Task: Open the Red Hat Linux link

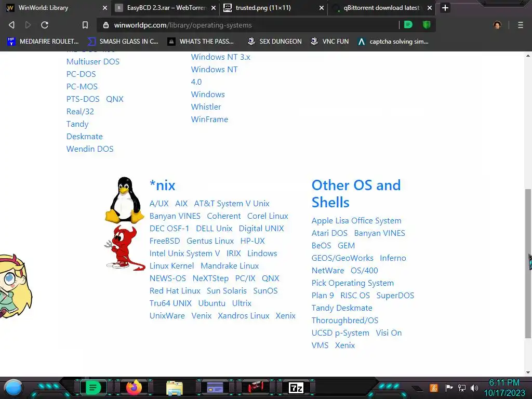Action: [x=175, y=291]
